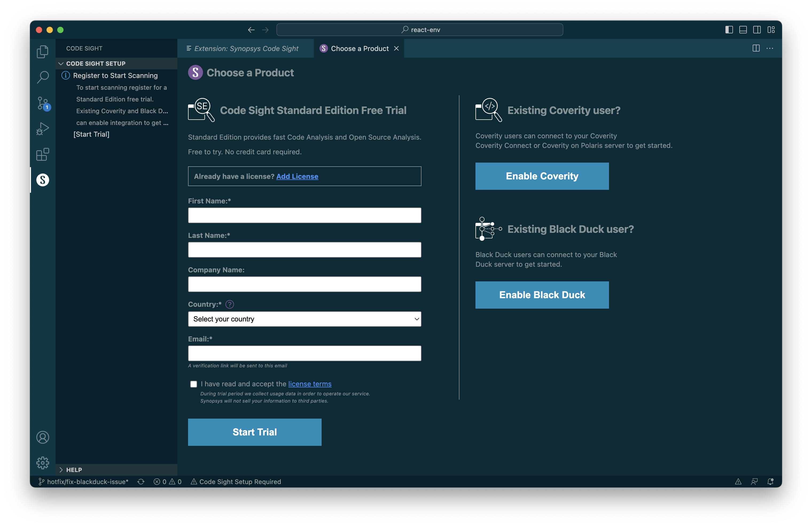Viewport: 812px width, 527px height.
Task: Click the warning triangle at status bar right
Action: (x=738, y=481)
